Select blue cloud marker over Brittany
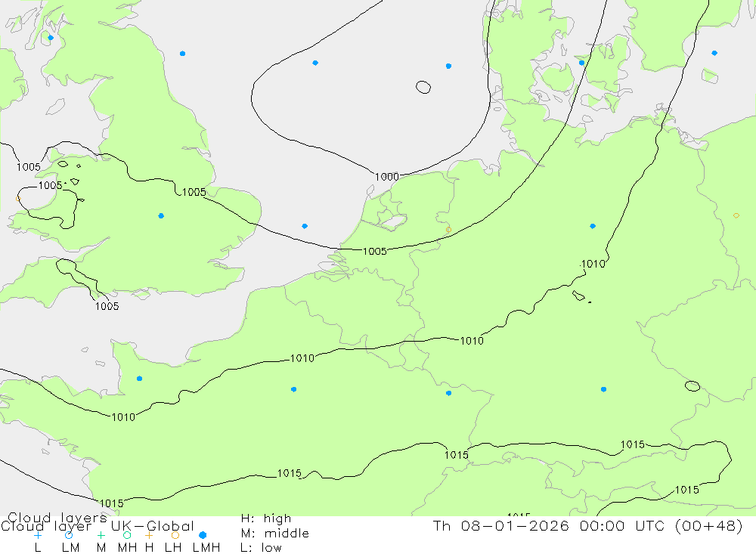This screenshot has height=554, width=756. (139, 379)
